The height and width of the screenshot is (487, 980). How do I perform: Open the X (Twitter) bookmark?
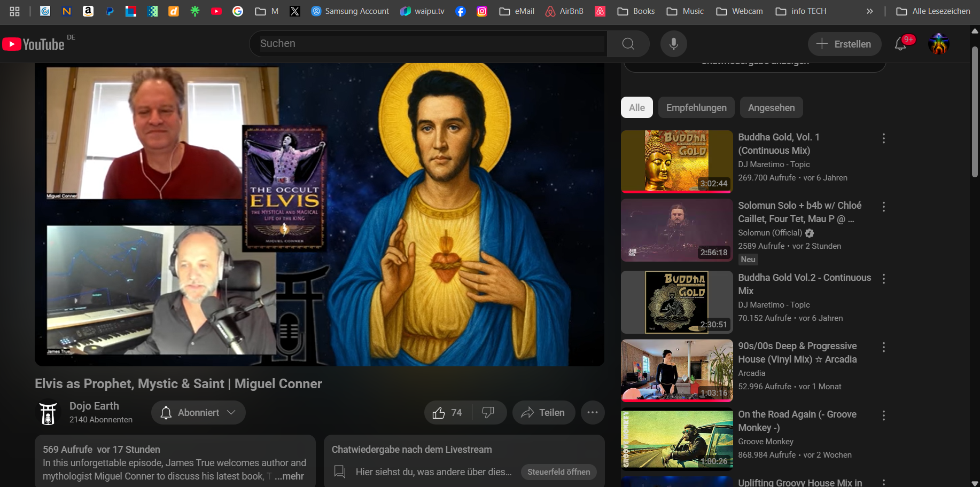point(295,11)
